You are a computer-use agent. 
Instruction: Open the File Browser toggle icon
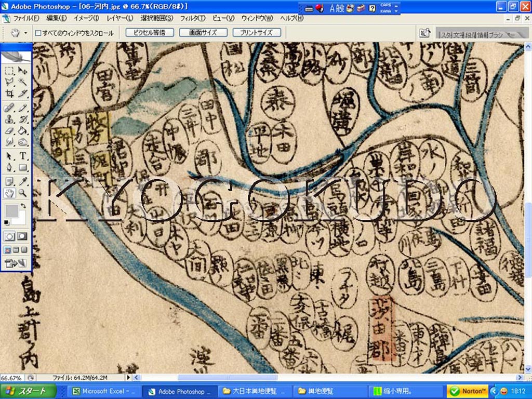click(x=425, y=33)
